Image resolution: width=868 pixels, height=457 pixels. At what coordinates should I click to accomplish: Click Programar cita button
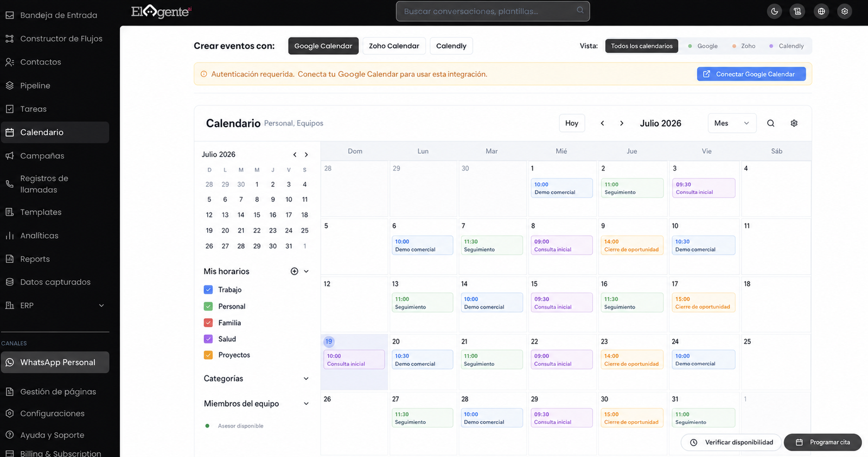click(823, 442)
